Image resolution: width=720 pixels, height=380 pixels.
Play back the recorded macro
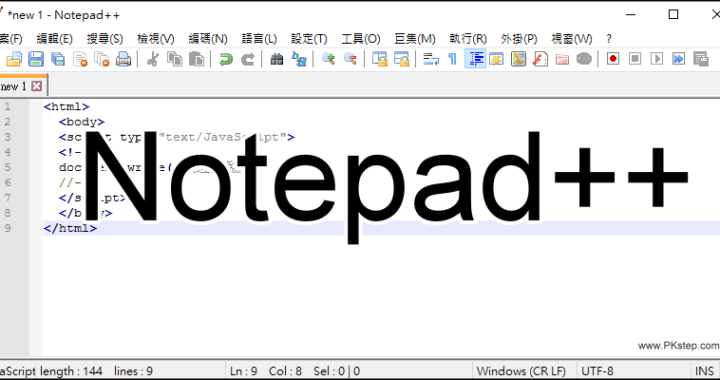pos(657,59)
